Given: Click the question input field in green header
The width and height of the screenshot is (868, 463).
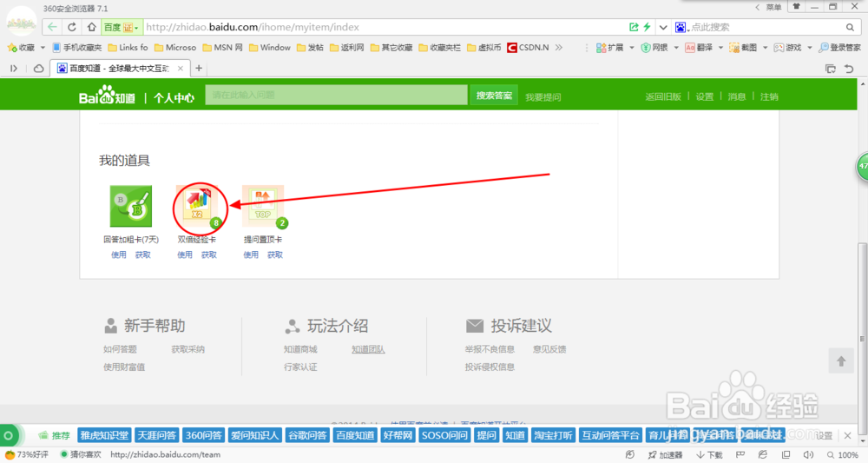Looking at the screenshot, I should pyautogui.click(x=337, y=95).
